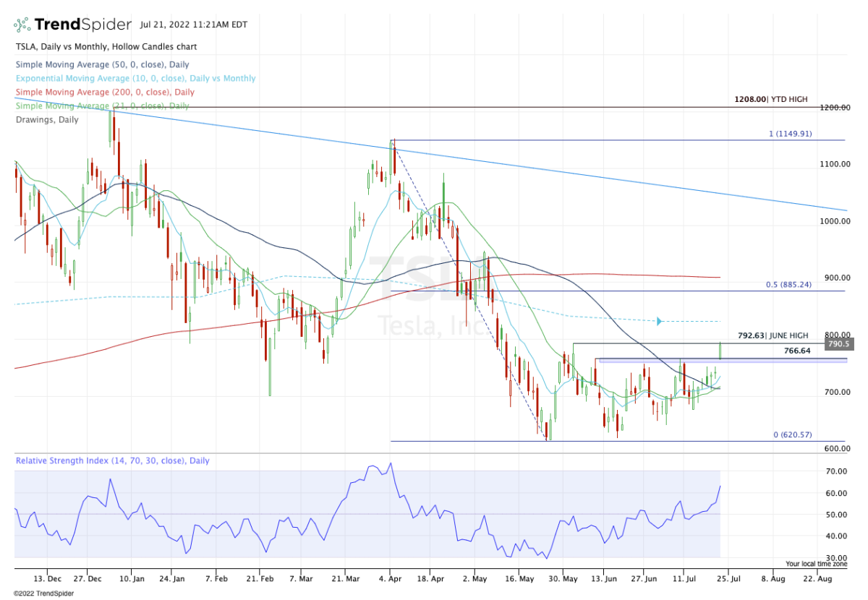Click the 792.63 JUNE HIGH label
This screenshot has height=600, width=868.
(x=773, y=335)
